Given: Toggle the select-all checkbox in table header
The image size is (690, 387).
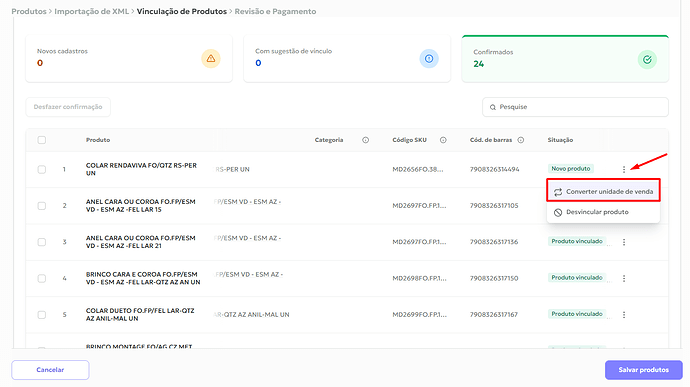Looking at the screenshot, I should point(42,140).
